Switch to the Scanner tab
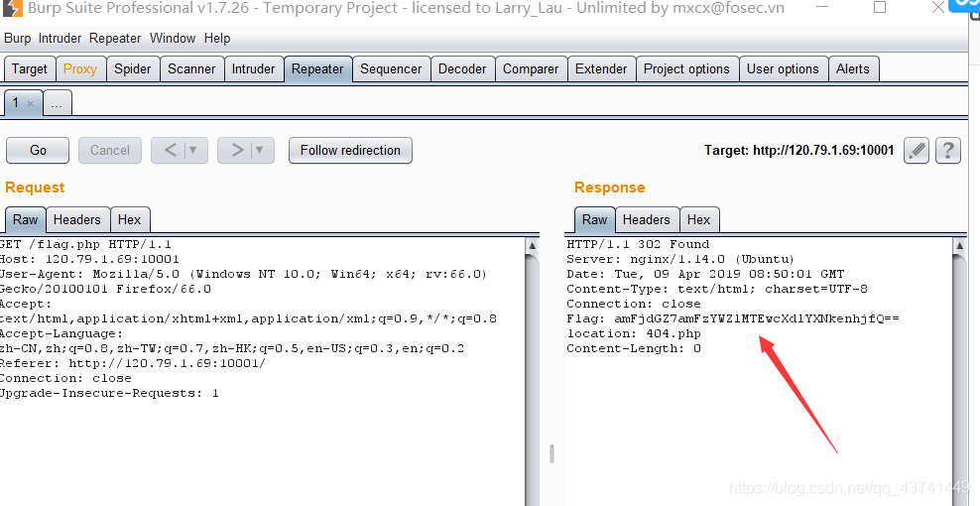Screen dimensions: 980x506 [191, 68]
